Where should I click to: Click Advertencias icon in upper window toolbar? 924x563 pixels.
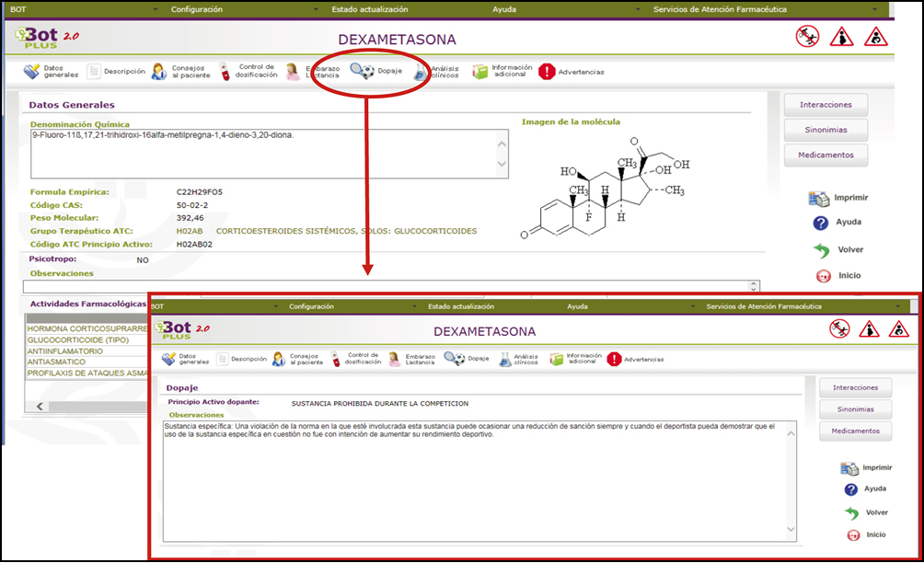(x=547, y=72)
